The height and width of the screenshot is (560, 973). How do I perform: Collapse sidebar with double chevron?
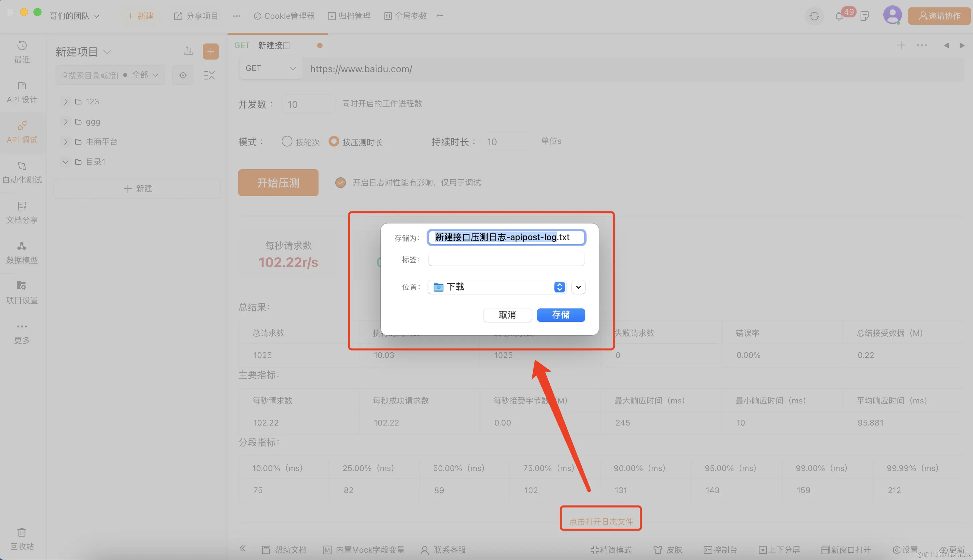click(x=242, y=549)
